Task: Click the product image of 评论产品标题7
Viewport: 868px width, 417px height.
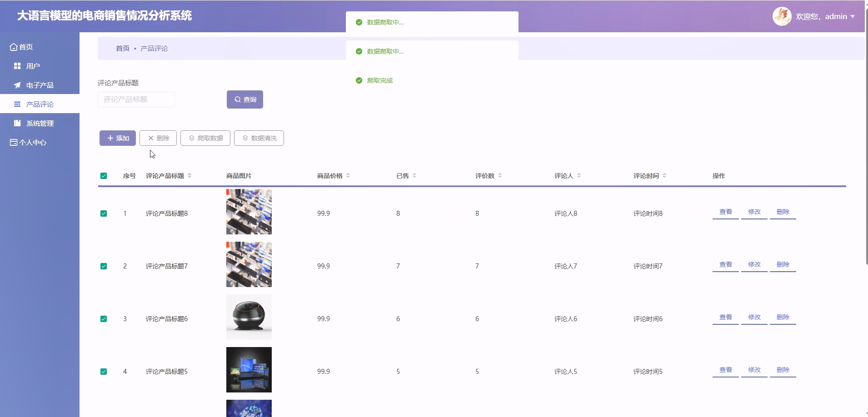Action: [249, 264]
